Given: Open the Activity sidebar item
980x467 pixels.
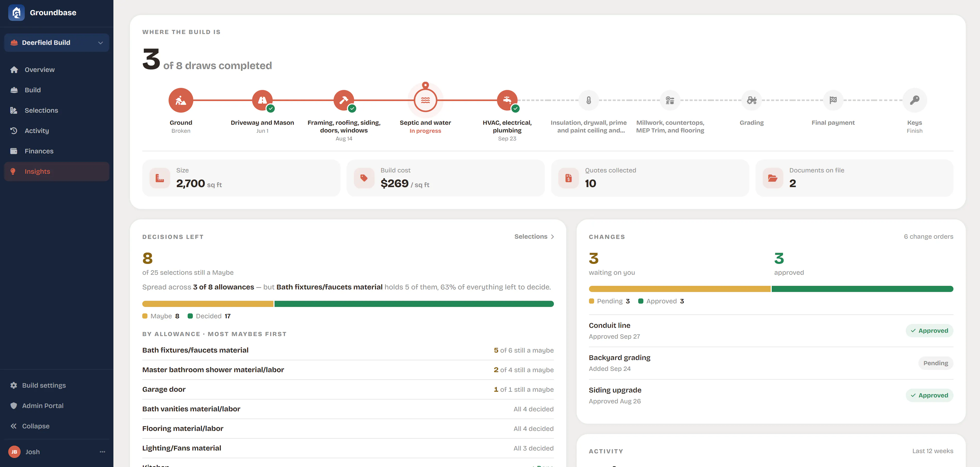Looking at the screenshot, I should tap(57, 131).
